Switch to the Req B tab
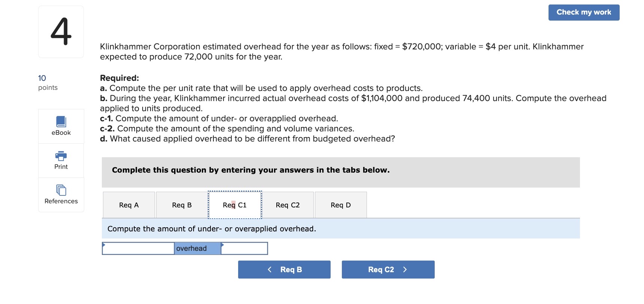644x304 pixels. [182, 205]
